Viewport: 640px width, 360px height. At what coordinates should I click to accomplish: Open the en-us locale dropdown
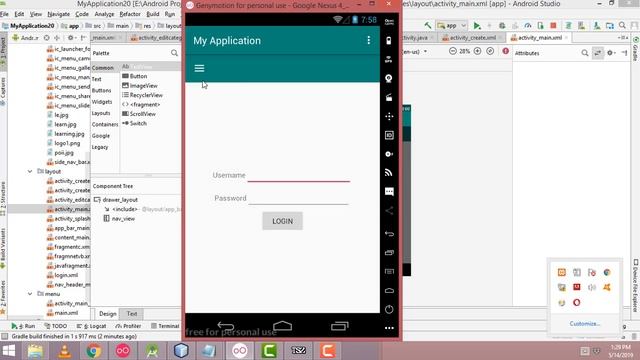(415, 52)
